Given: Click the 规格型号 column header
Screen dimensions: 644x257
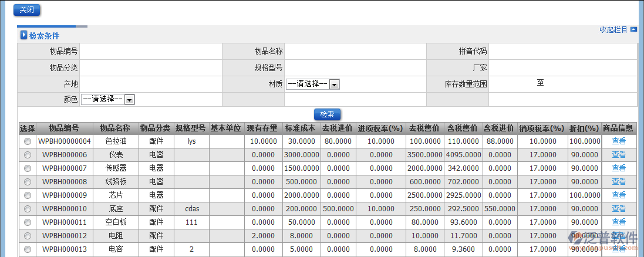Looking at the screenshot, I should pos(191,128).
